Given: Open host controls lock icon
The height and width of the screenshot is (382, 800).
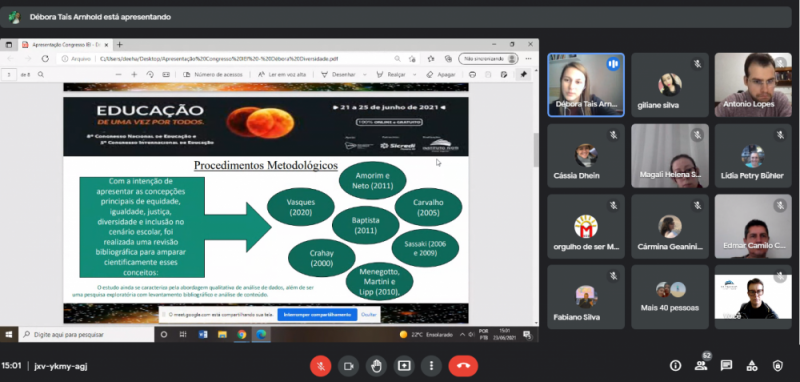Looking at the screenshot, I should [x=777, y=365].
